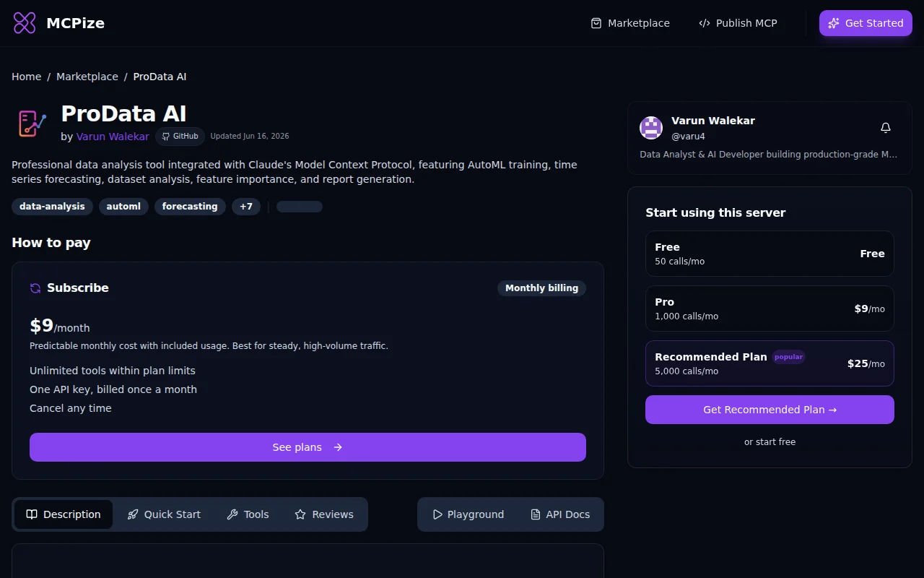Click the '5,000 calls/mo' text
Viewport: 924px width, 578px height.
pyautogui.click(x=687, y=371)
